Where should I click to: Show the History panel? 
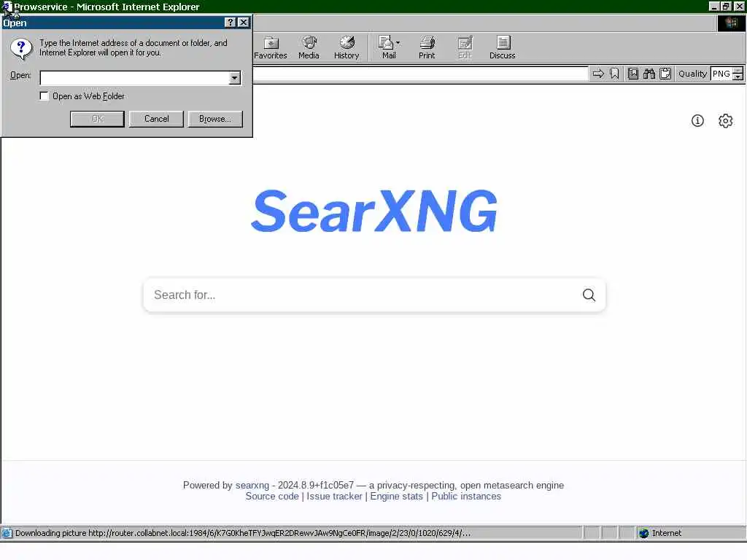tap(347, 47)
